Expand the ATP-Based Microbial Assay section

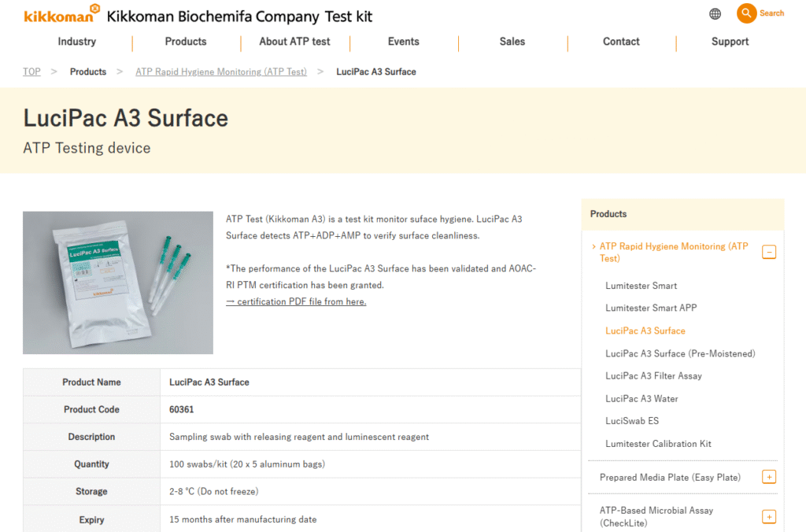769,517
